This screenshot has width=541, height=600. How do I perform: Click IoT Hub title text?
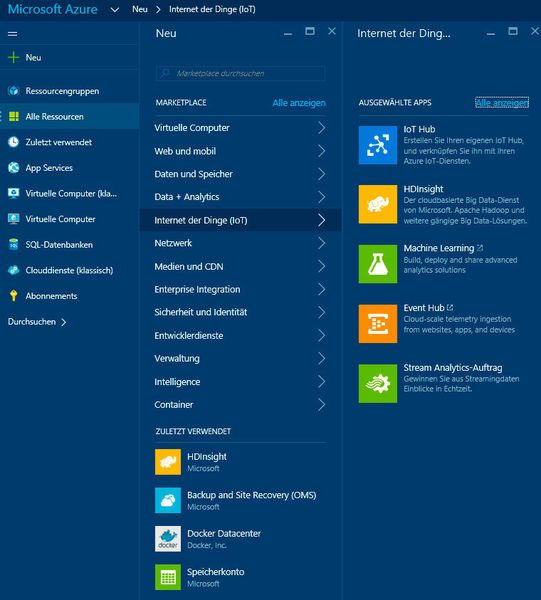tap(419, 129)
